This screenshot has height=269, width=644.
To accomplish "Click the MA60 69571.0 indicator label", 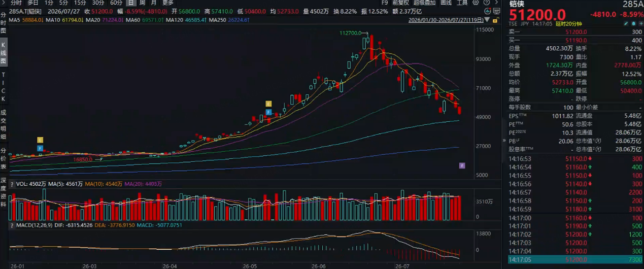I will click(x=145, y=20).
